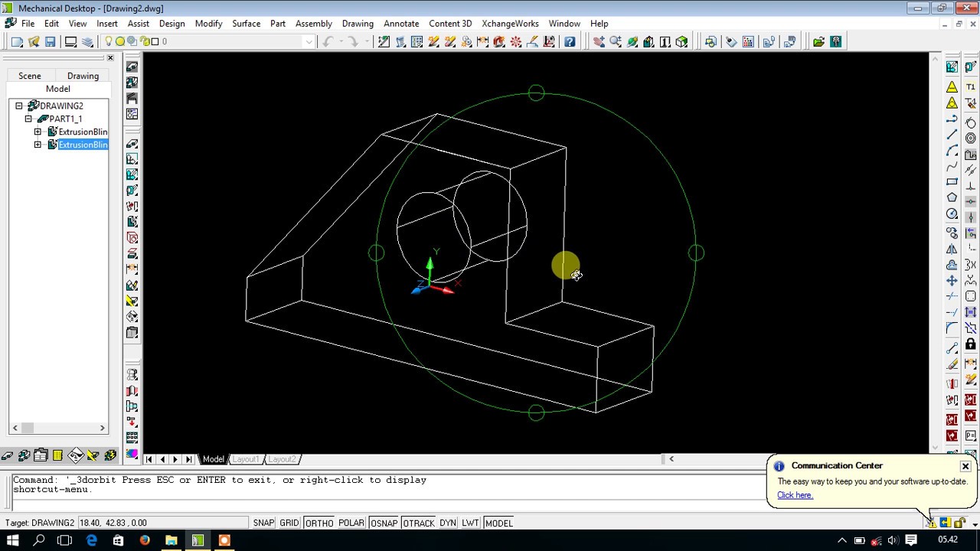
Task: Click the Layer Properties stack icon
Action: coord(87,41)
